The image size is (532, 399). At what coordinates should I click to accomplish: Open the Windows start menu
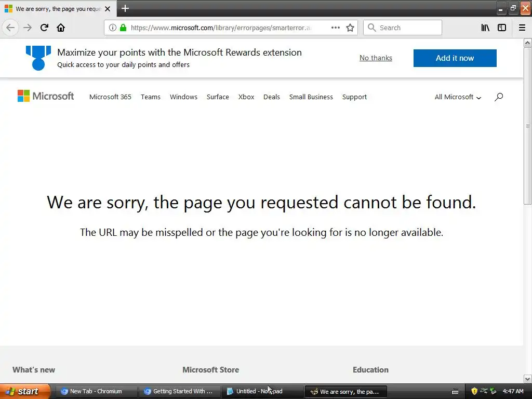[25, 391]
